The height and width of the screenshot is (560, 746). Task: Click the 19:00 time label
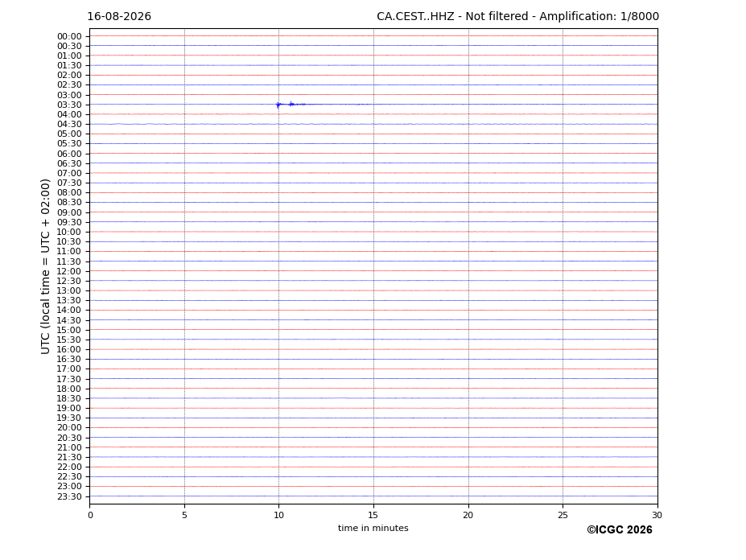pyautogui.click(x=69, y=408)
